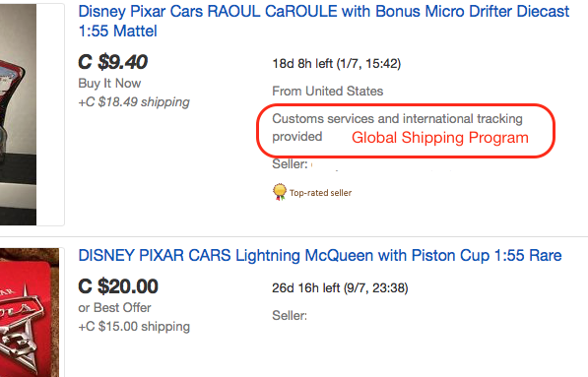Click the Seller label in first listing
The width and height of the screenshot is (588, 377).
coord(290,164)
